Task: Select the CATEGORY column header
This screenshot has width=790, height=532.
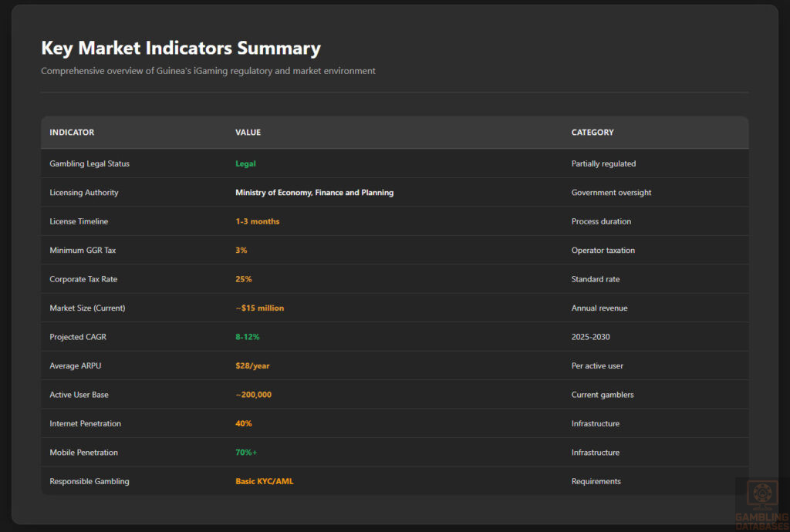Action: [592, 132]
